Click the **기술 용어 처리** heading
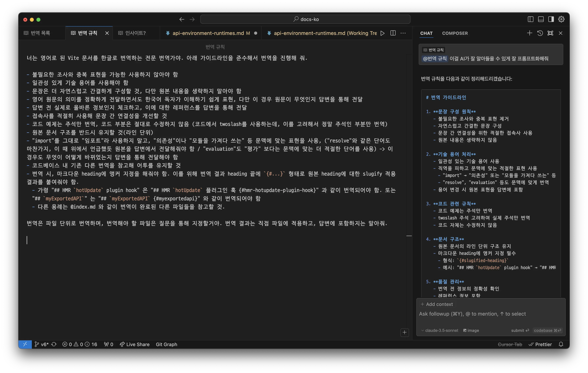 tap(454, 154)
